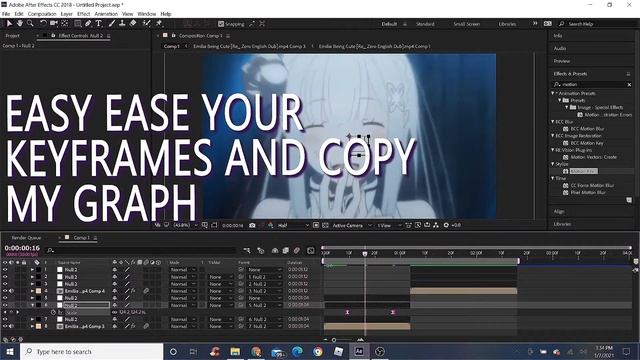Toggle the viewer transparency grid
640x360 pixels.
pyautogui.click(x=325, y=225)
